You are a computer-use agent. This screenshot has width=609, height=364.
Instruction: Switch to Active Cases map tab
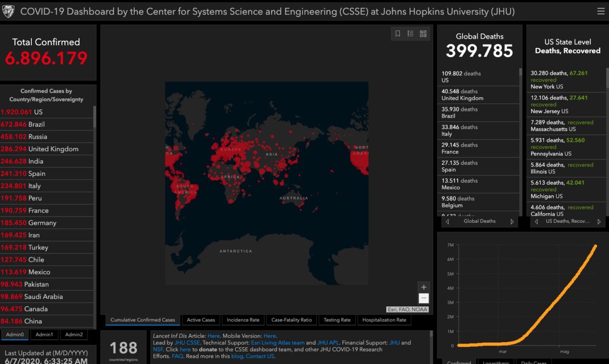point(201,320)
